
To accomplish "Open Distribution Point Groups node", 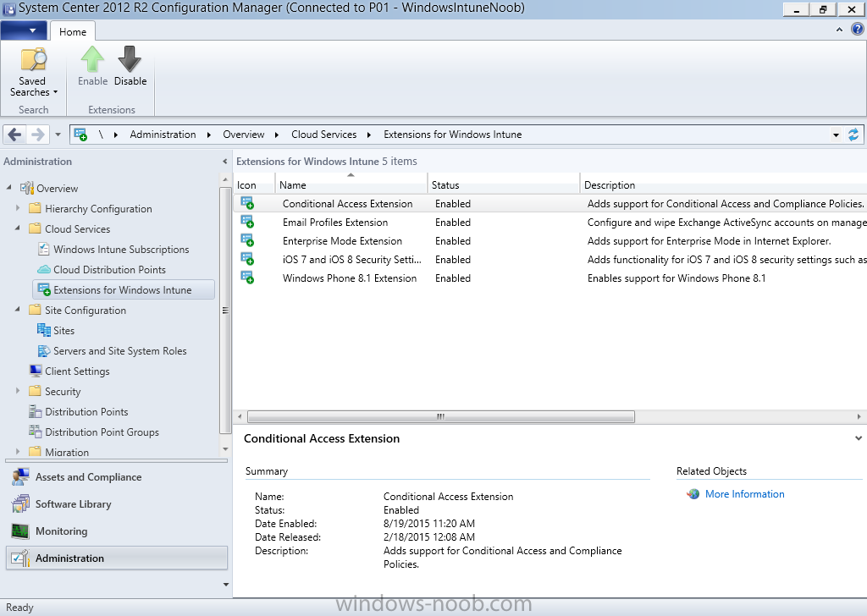I will (x=102, y=432).
